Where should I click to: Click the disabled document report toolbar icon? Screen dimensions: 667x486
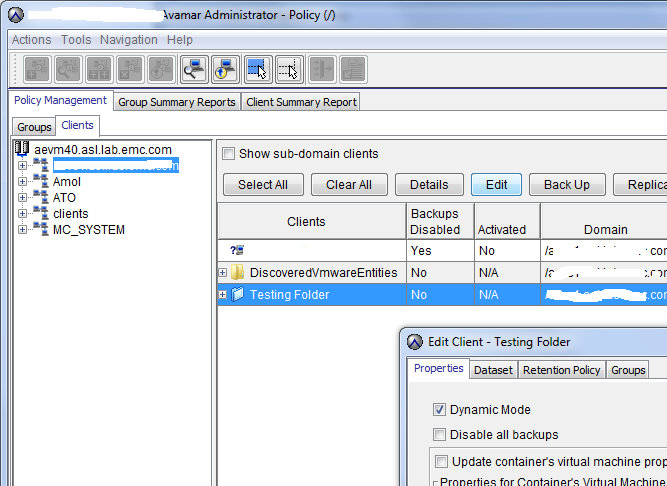(x=353, y=69)
